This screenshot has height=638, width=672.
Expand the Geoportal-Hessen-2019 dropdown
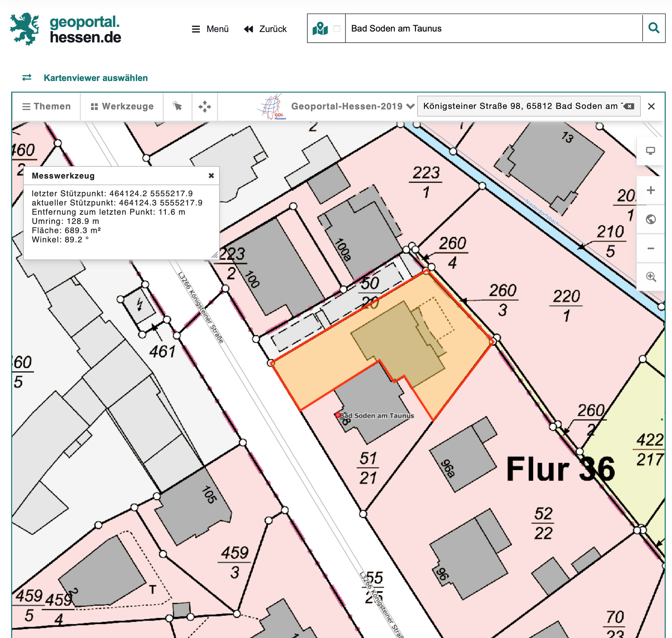tap(352, 106)
